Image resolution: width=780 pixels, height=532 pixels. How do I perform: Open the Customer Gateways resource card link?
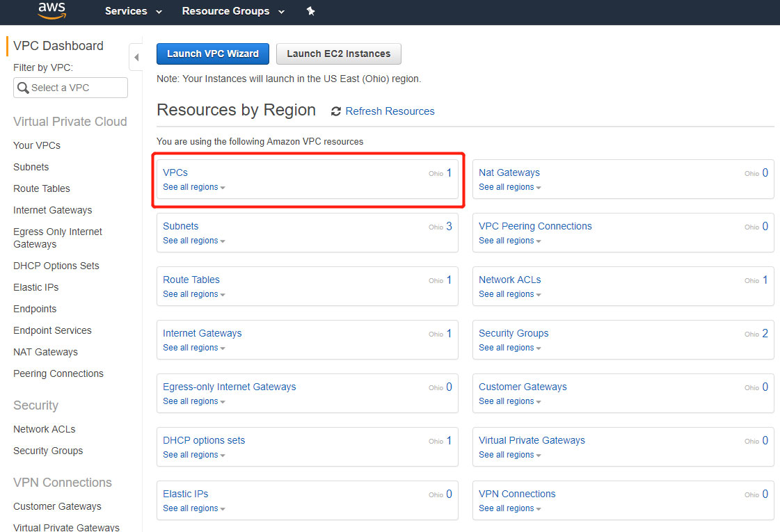(523, 387)
